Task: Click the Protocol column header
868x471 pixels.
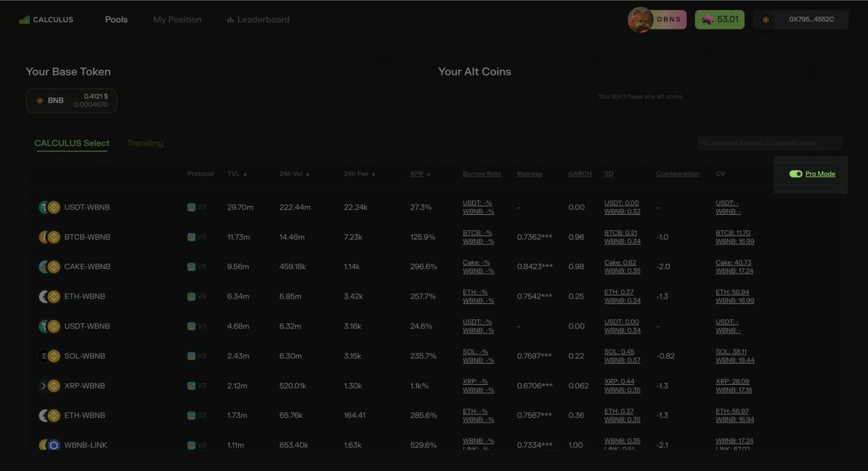Action: [200, 174]
